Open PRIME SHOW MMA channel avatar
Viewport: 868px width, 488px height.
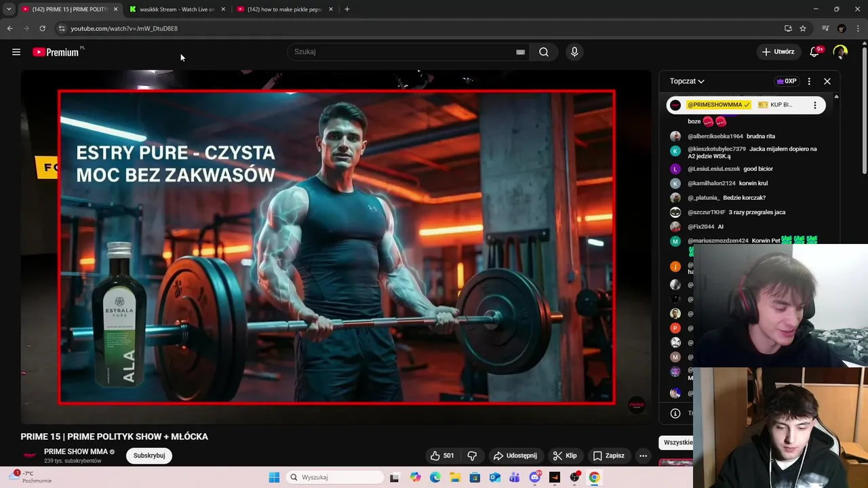30,455
